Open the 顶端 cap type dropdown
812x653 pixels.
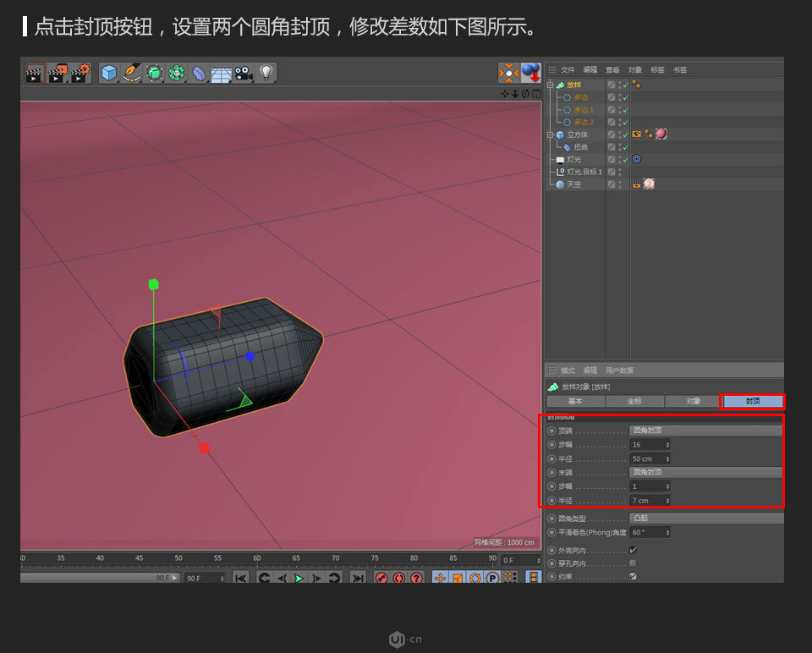[706, 430]
